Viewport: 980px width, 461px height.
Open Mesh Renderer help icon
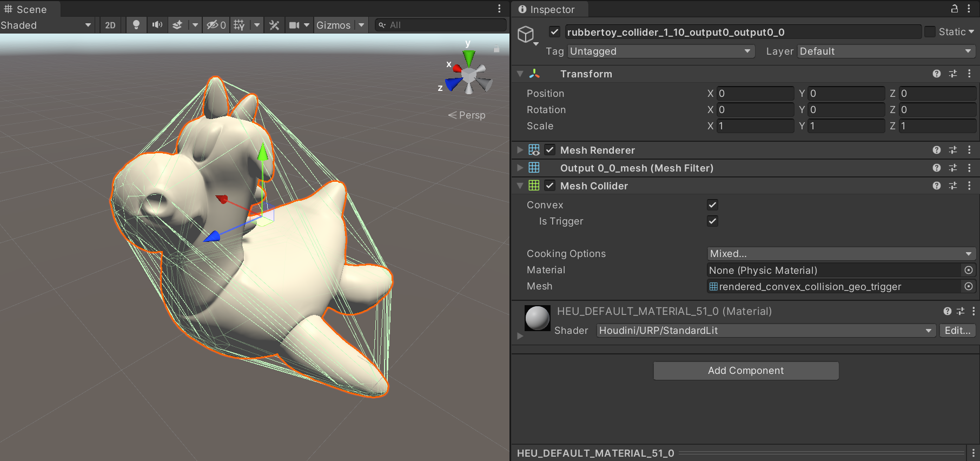pyautogui.click(x=937, y=150)
